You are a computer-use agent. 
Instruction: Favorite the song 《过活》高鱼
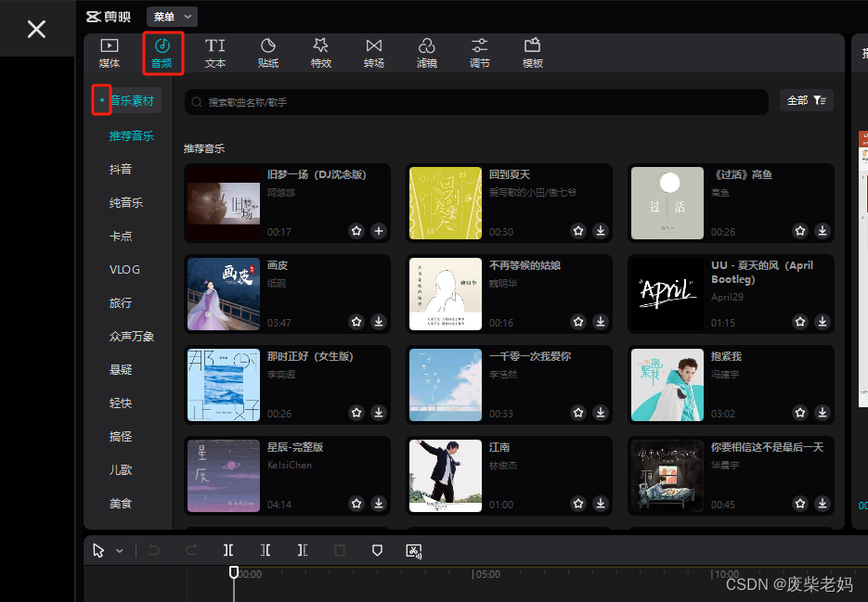800,231
